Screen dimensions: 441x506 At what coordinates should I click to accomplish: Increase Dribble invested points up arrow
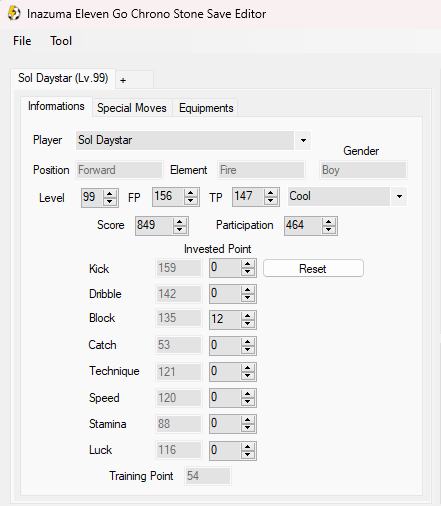[x=248, y=290]
